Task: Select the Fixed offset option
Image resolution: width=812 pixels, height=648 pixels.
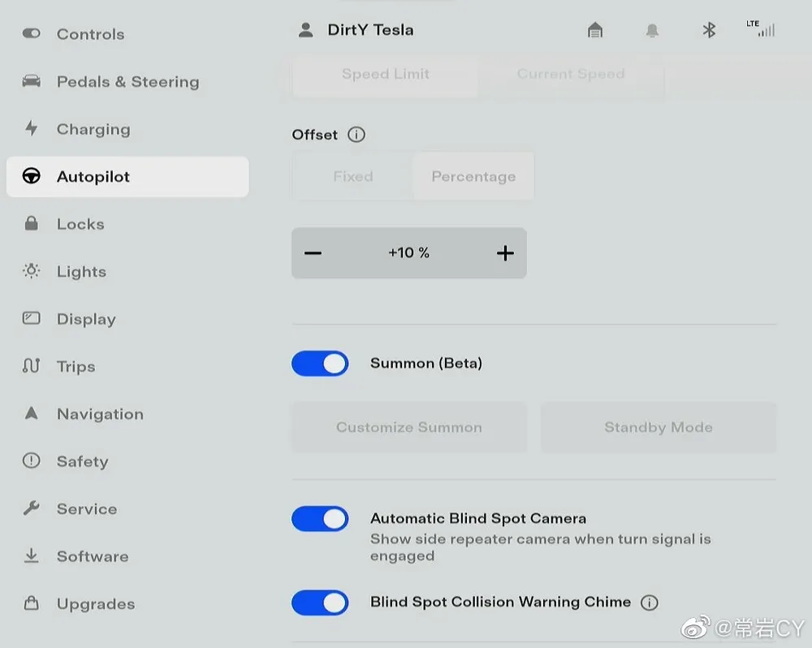Action: (352, 177)
